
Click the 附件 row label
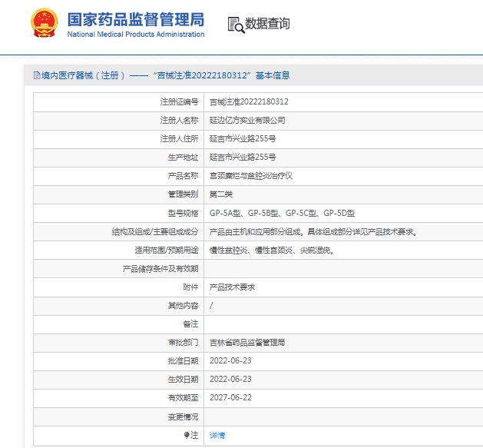tap(190, 287)
